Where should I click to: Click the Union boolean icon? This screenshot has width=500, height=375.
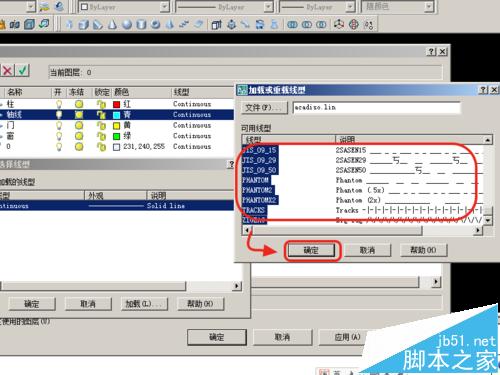click(x=292, y=25)
